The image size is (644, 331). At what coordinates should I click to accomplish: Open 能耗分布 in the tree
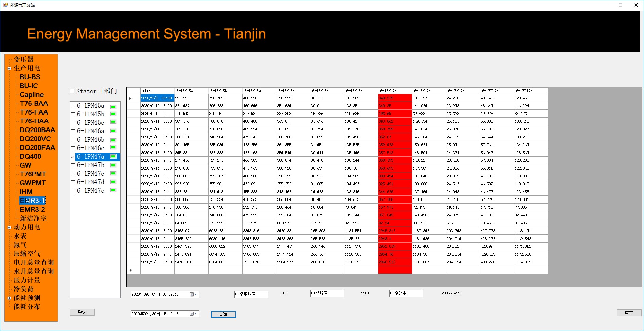click(27, 307)
